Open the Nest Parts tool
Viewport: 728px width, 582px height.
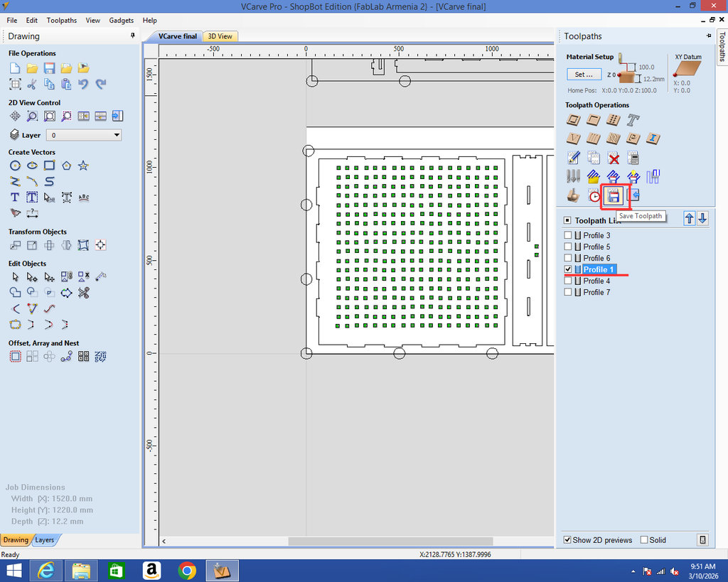pos(100,357)
